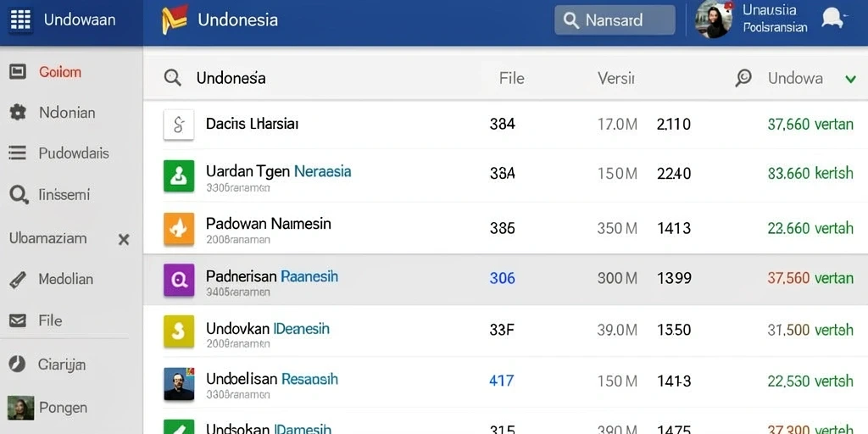This screenshot has width=868, height=434.
Task: Click the 37,560 vertan value
Action: (810, 278)
